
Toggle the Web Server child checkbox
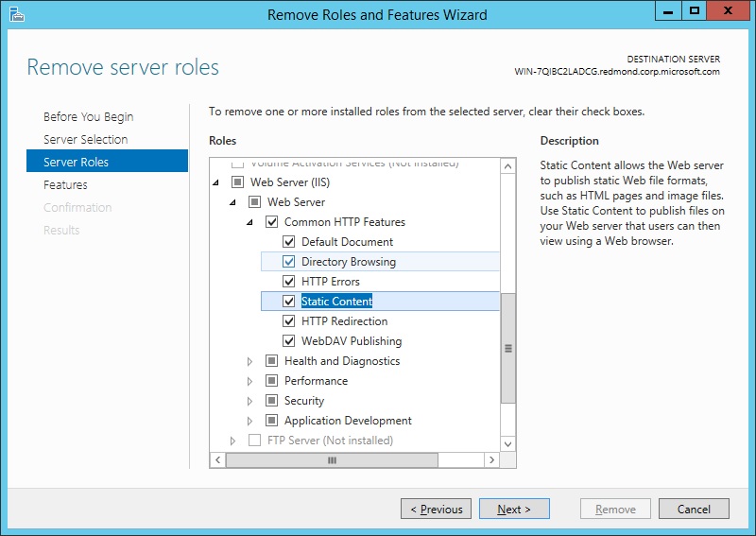254,201
